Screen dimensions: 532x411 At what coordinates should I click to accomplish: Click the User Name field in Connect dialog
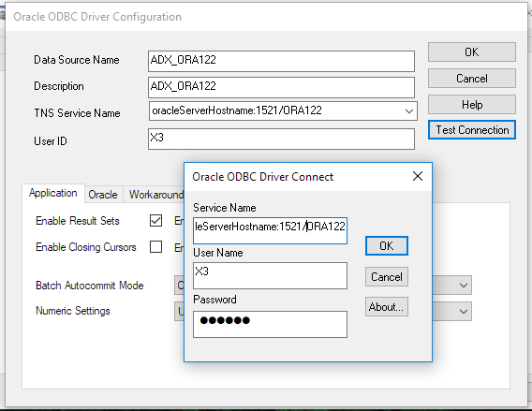tap(270, 275)
